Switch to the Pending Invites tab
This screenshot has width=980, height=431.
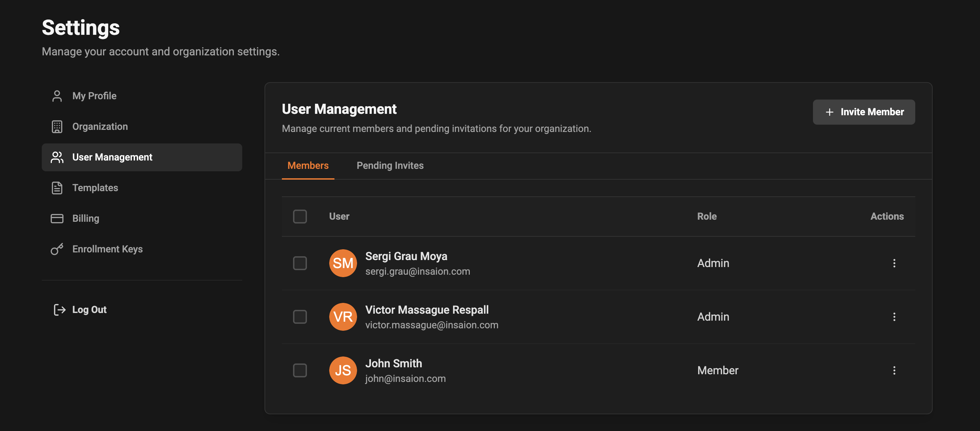click(390, 165)
